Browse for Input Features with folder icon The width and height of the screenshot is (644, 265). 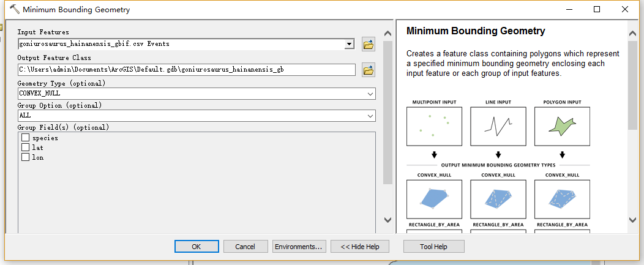(369, 44)
